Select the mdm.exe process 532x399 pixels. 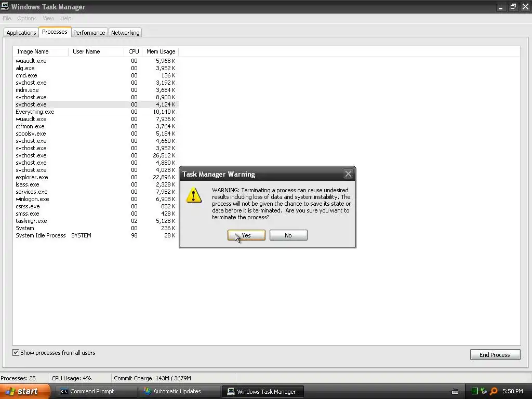coord(96,90)
